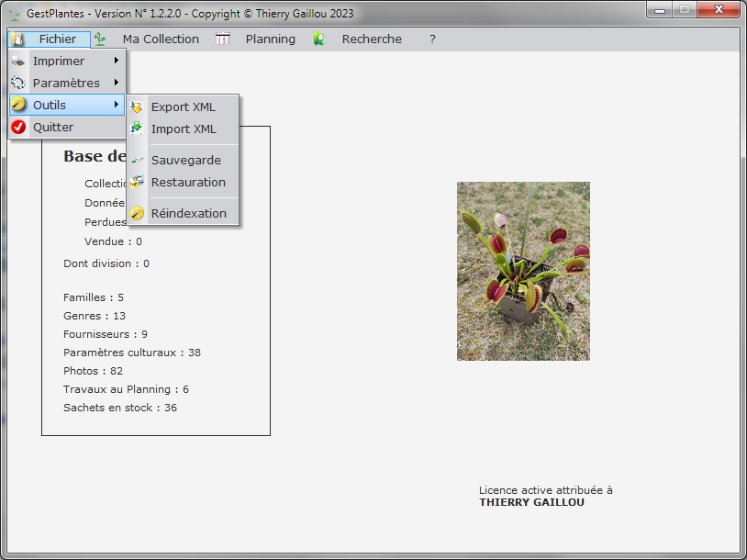Open the Planning menu
The width and height of the screenshot is (747, 560).
pos(270,39)
